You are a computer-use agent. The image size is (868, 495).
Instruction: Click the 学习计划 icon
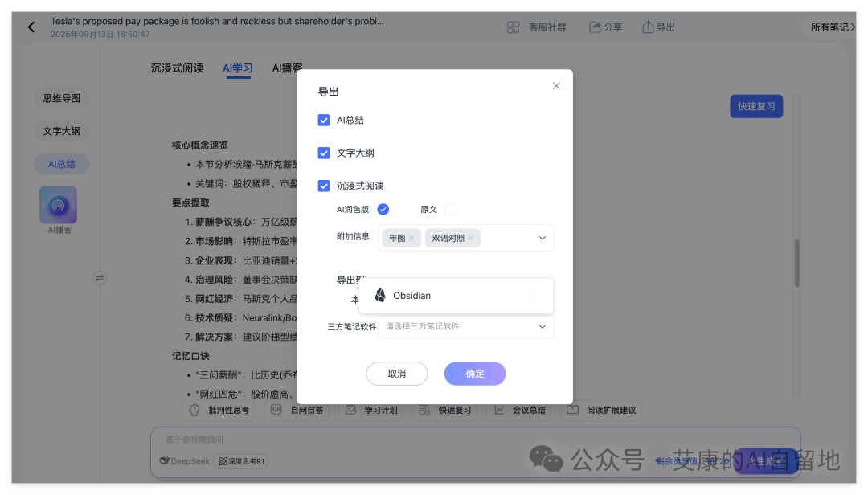click(350, 410)
